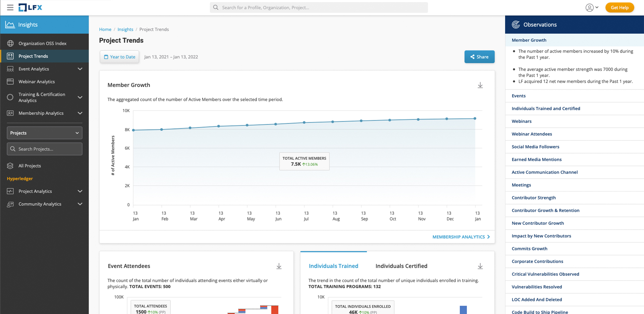Click the LFX logo

31,7
